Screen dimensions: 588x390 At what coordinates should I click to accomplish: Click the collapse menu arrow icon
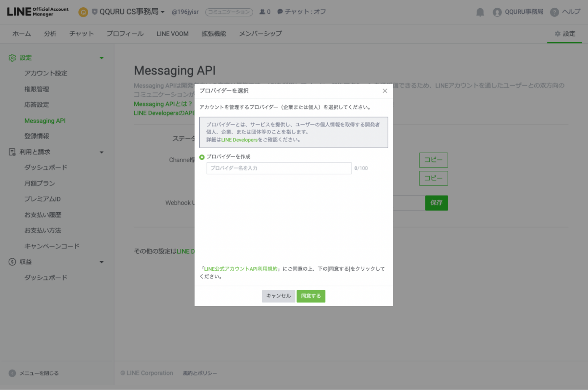(12, 373)
